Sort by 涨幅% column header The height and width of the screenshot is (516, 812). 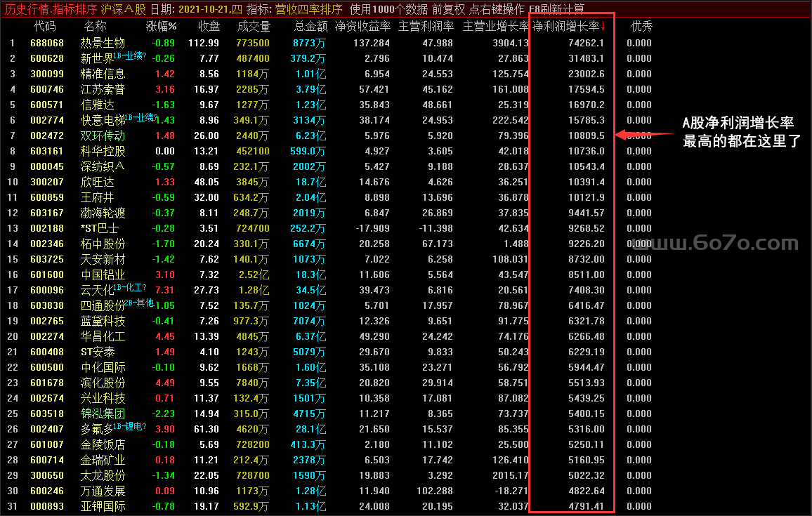(162, 27)
